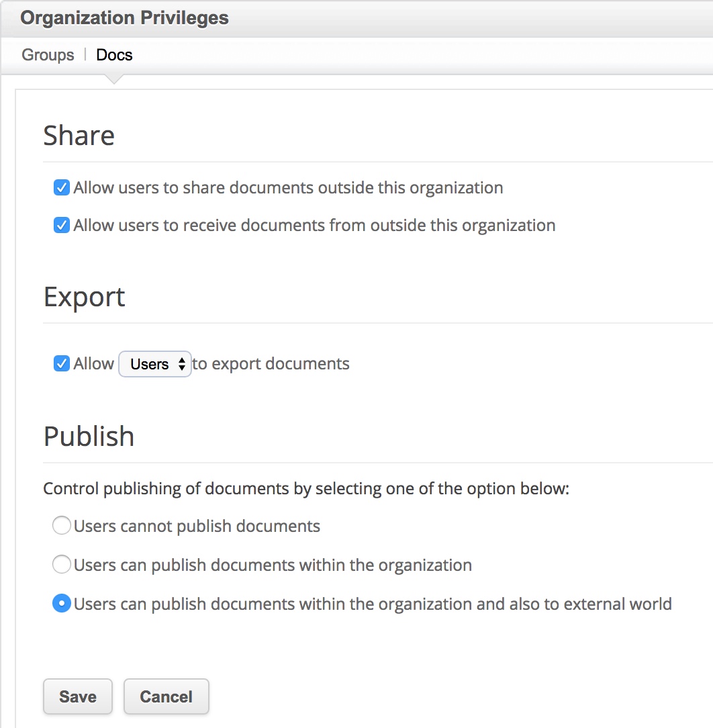713x728 pixels.
Task: Select 'Users cannot publish documents' radio button
Action: pos(62,526)
